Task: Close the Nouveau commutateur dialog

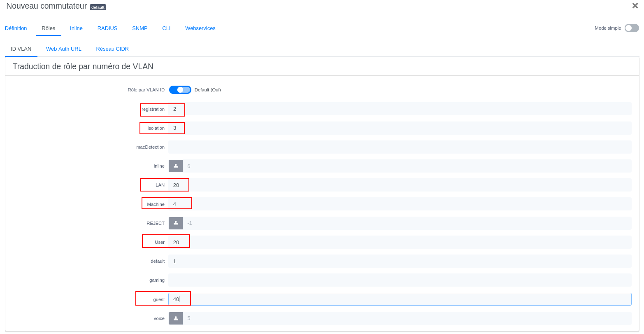Action: click(635, 6)
